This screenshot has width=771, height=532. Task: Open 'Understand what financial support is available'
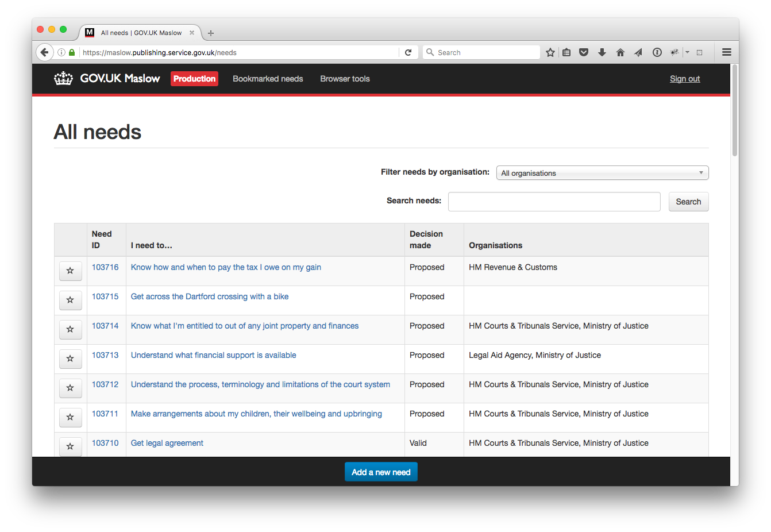point(214,355)
